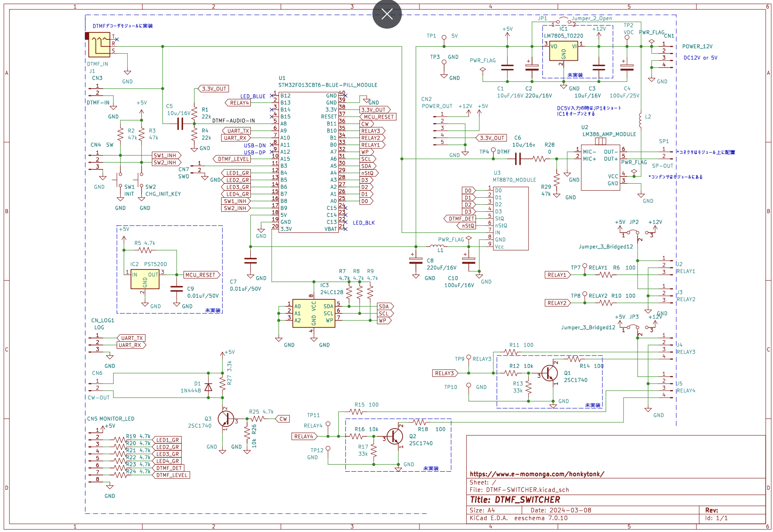Click the Q2 2SC1740 transistor symbol
Viewport: 773px width, 532px height.
point(395,436)
